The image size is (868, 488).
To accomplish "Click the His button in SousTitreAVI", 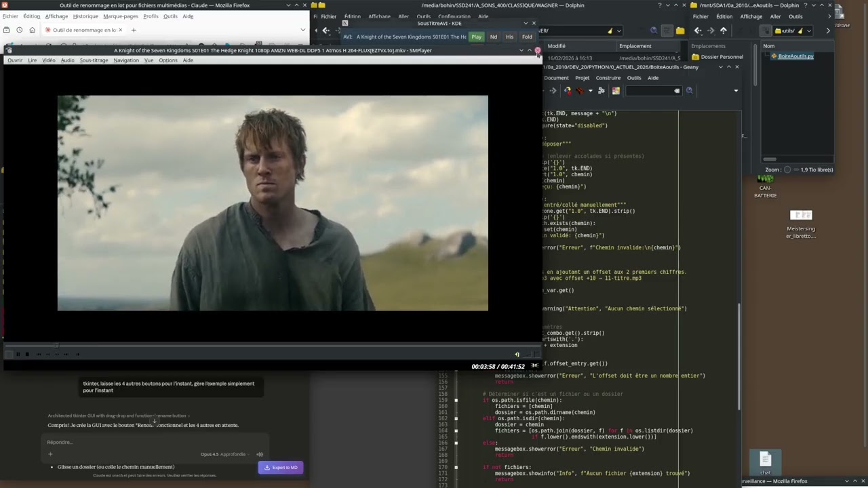I will [x=509, y=37].
